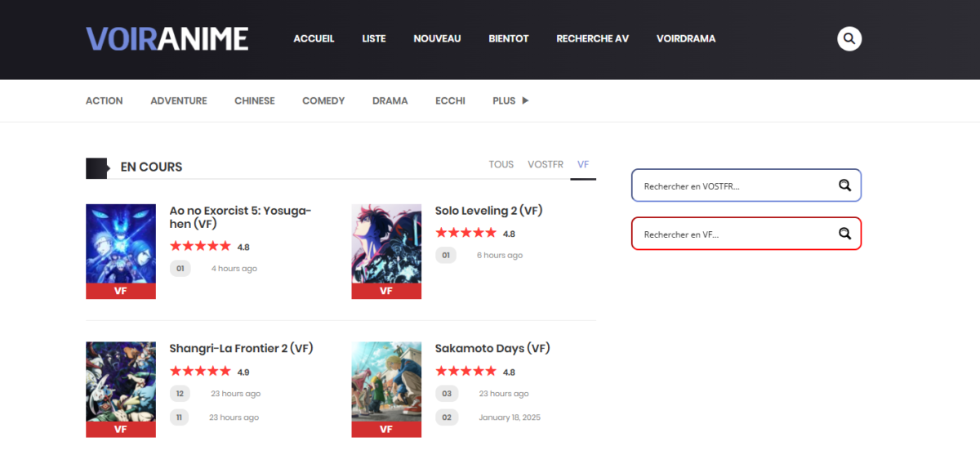Open episode 01 of Ao no Exorcist 5
Viewport: 980px width, 455px height.
180,269
